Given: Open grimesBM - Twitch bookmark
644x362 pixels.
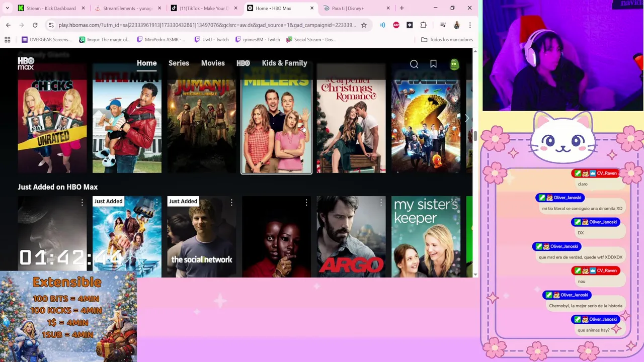Looking at the screenshot, I should (257, 39).
